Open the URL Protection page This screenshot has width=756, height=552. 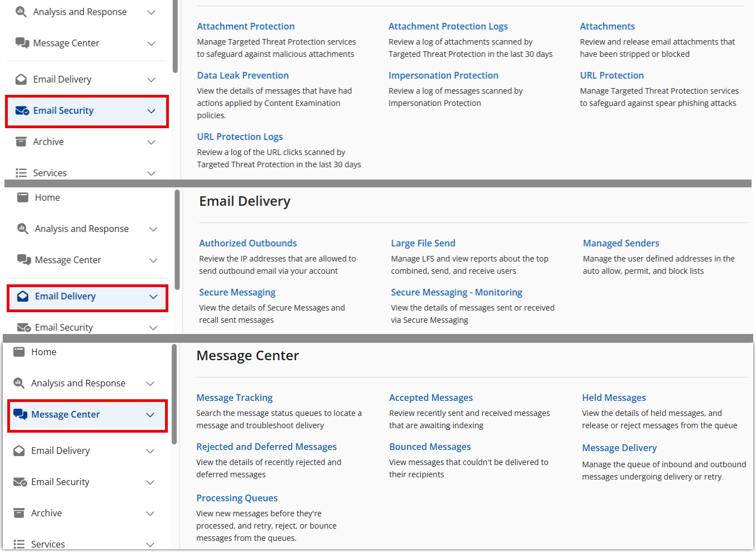[x=612, y=75]
